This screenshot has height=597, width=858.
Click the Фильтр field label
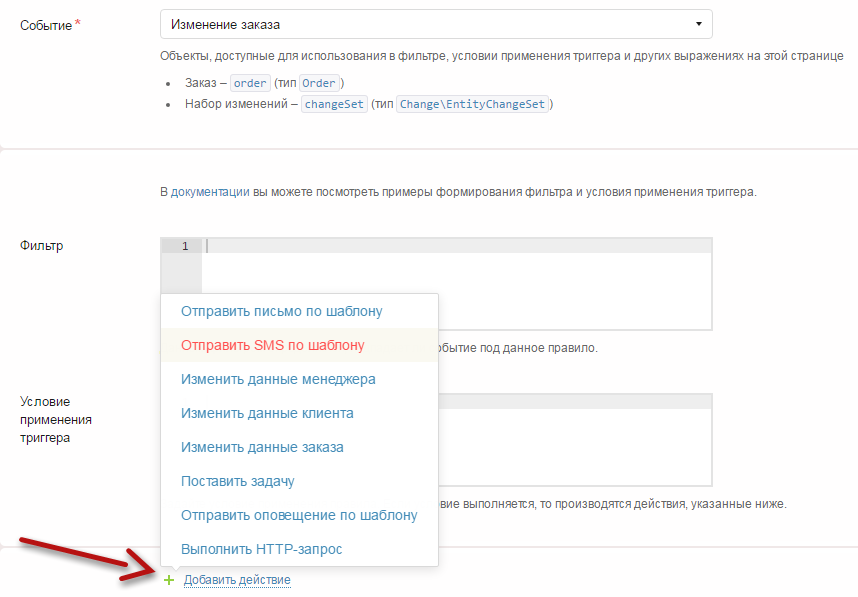click(x=42, y=245)
